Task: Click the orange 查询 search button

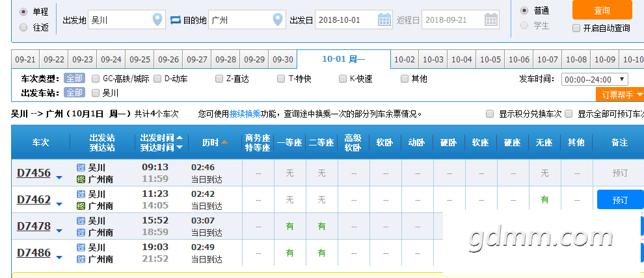Action: [x=602, y=10]
